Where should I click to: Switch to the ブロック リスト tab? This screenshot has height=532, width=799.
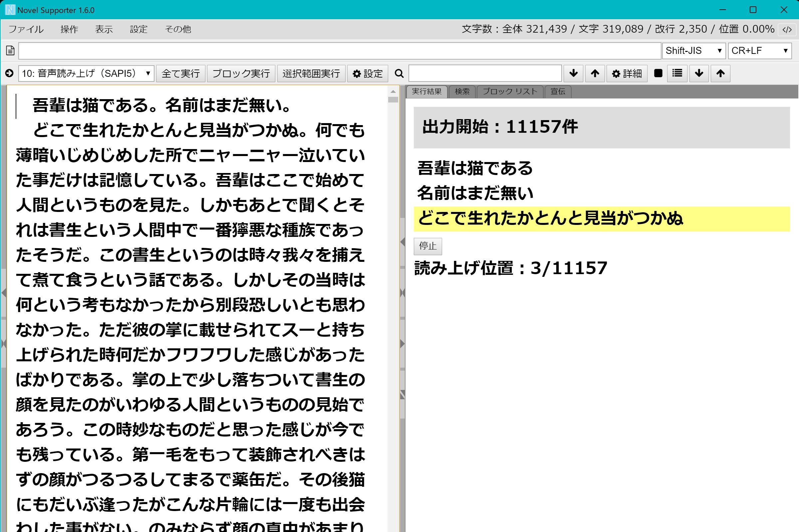510,91
